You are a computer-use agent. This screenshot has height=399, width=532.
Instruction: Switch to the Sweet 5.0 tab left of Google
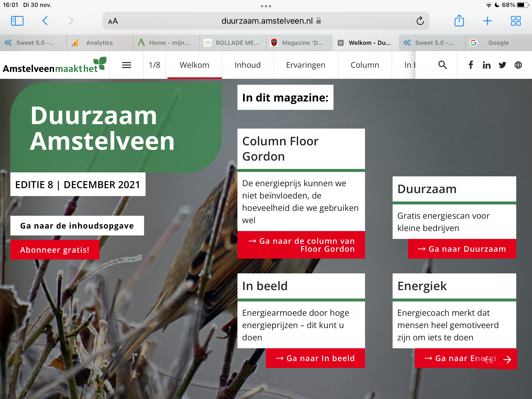point(432,43)
